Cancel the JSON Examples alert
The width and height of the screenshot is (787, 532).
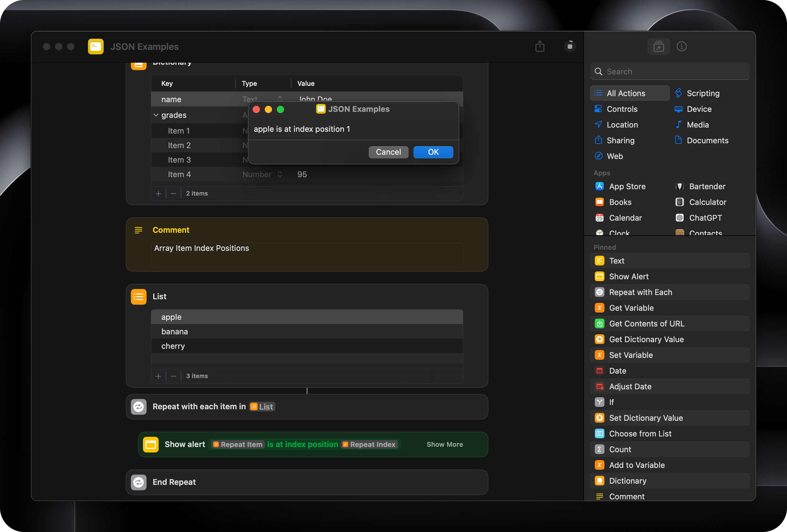point(388,152)
